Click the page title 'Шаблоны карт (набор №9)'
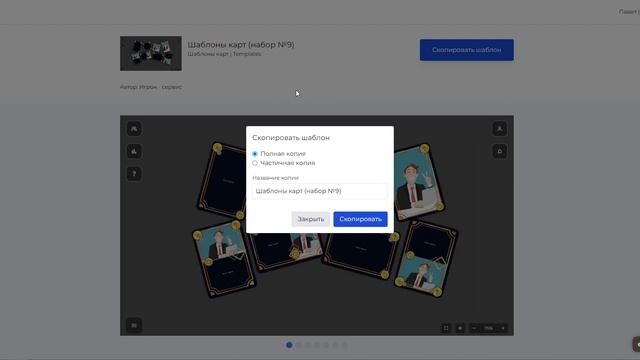640x360 pixels. pos(241,44)
